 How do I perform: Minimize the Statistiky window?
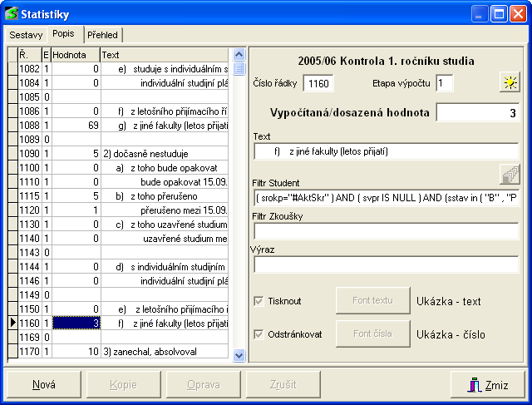click(480, 14)
